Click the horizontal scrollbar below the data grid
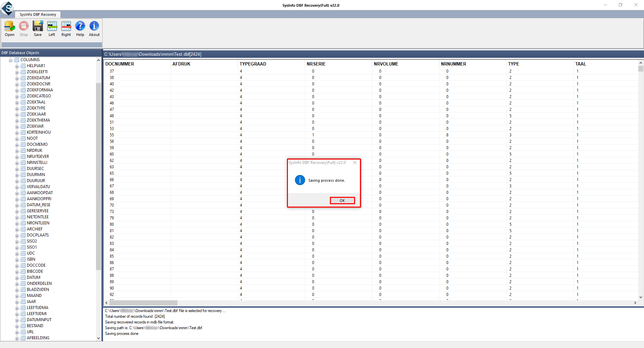This screenshot has width=644, height=348. [143, 303]
